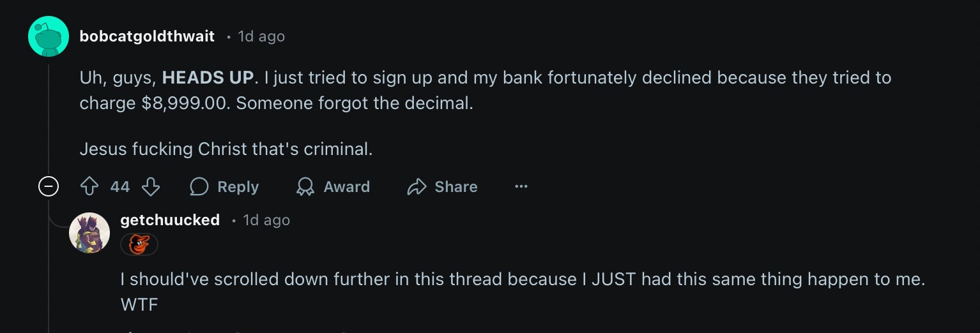Upvote bobcatgoldthwait's comment
The image size is (980, 333).
(89, 187)
